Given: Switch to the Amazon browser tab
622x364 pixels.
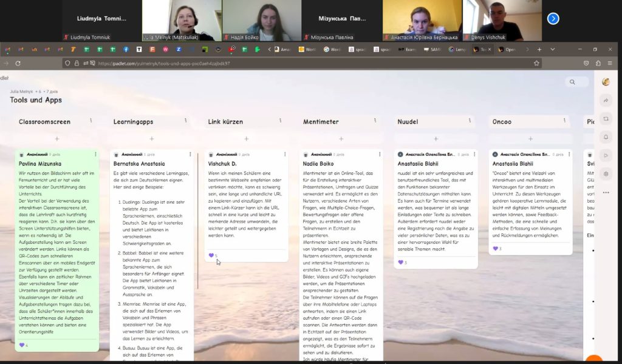Looking at the screenshot, I should tap(282, 50).
